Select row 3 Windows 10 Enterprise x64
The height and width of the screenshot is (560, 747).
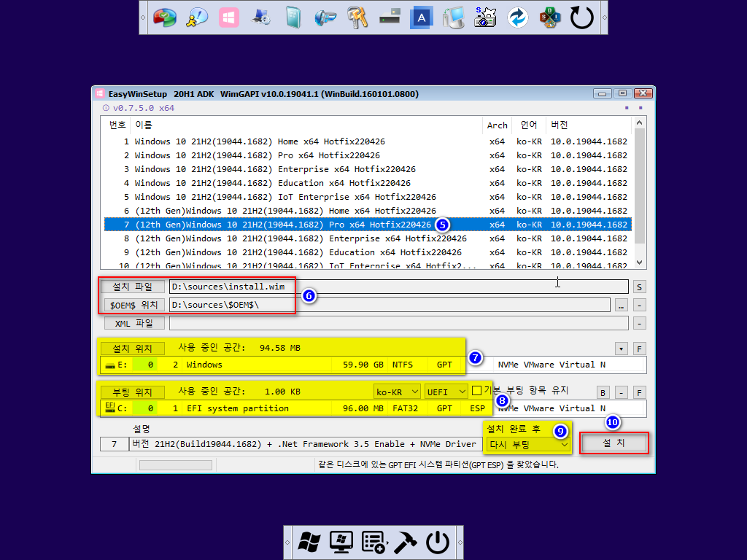tap(368, 169)
